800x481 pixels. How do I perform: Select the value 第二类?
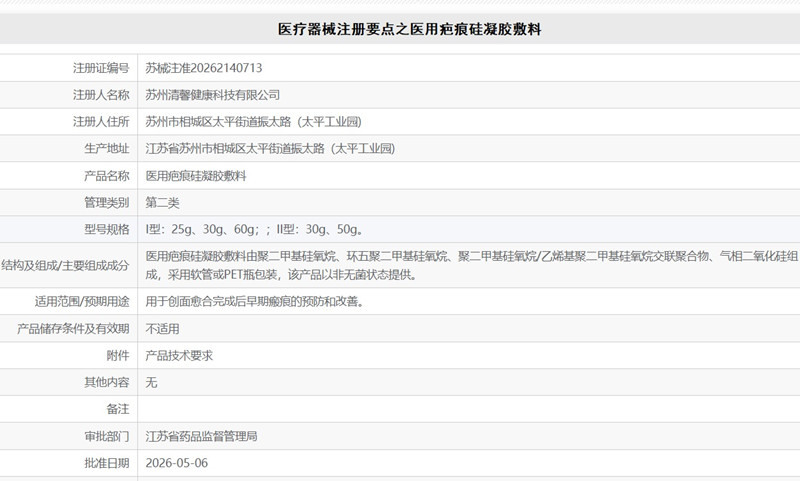pyautogui.click(x=162, y=202)
